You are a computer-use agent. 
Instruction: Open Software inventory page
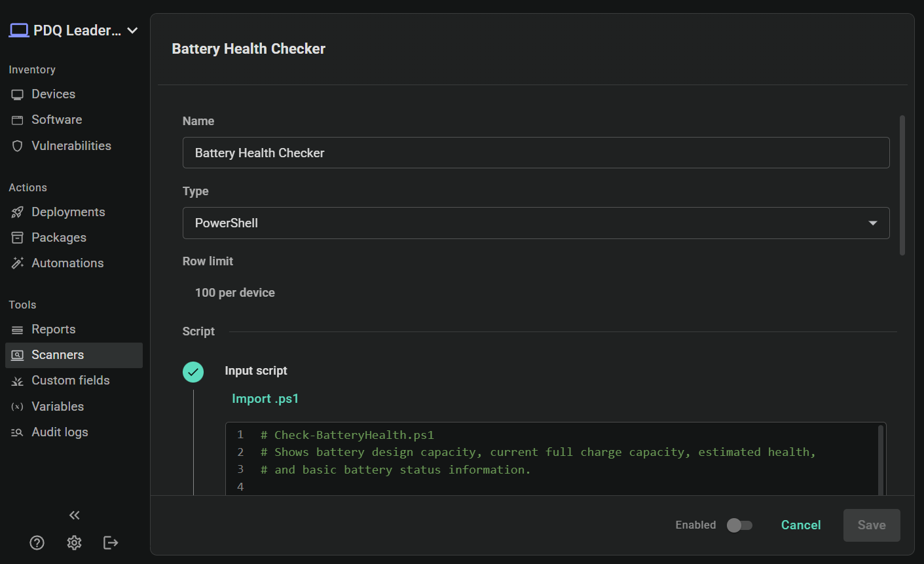[x=57, y=120]
